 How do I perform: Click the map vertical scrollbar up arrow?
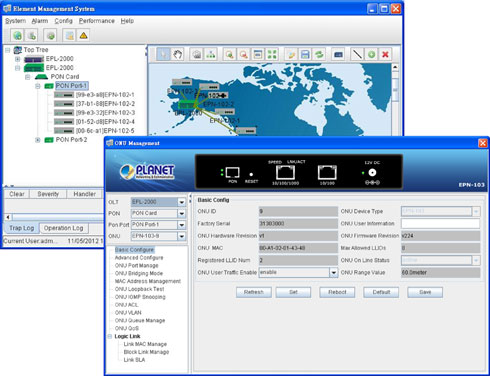coord(395,67)
